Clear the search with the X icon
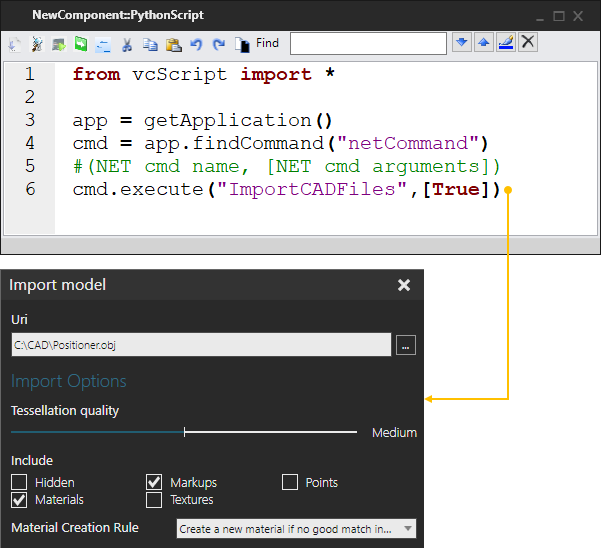 (x=527, y=42)
